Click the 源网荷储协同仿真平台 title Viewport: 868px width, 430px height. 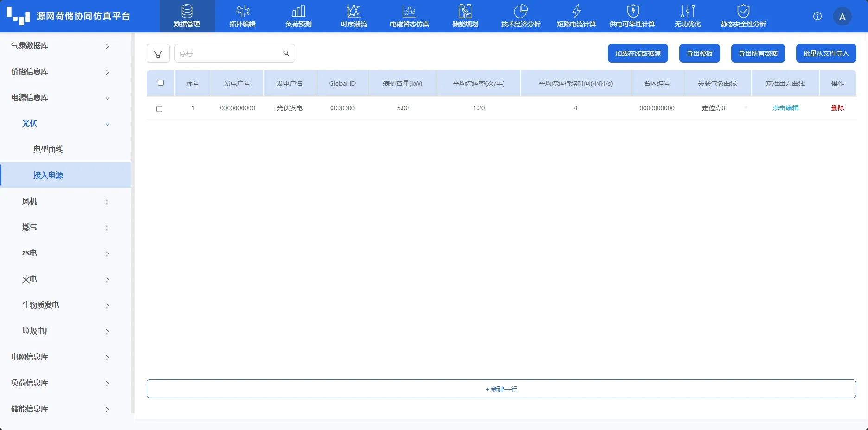(83, 16)
